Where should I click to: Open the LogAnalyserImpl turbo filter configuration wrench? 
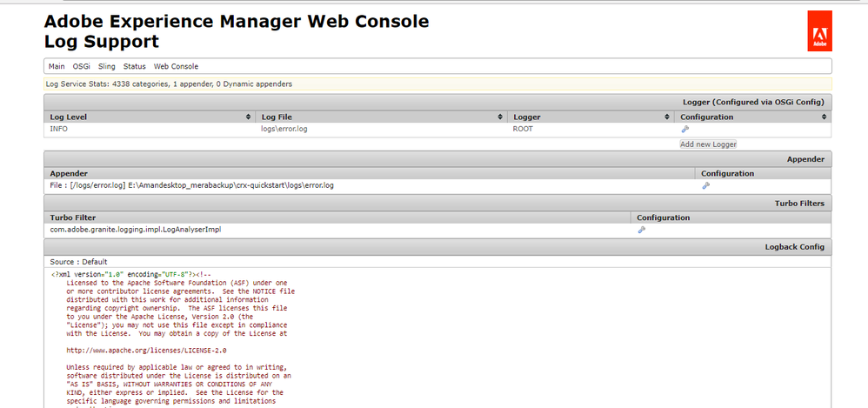click(x=641, y=230)
